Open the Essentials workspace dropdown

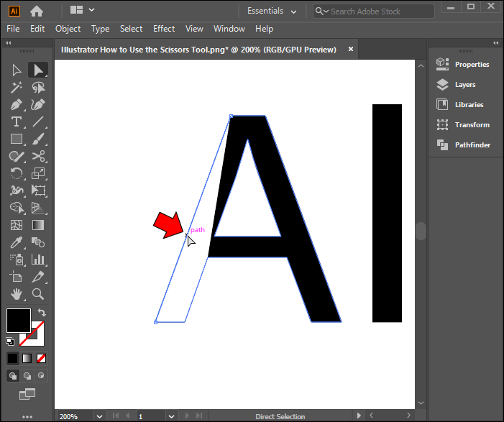(x=272, y=11)
